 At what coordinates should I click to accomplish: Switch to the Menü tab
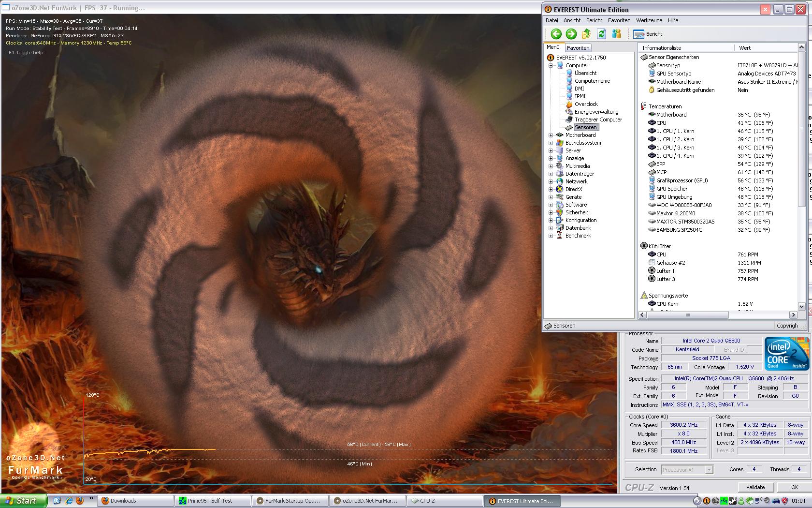pos(553,47)
